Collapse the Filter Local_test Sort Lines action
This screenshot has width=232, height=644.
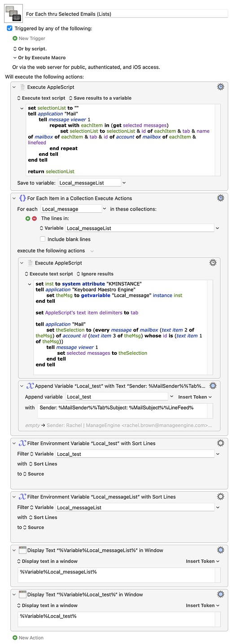15,444
